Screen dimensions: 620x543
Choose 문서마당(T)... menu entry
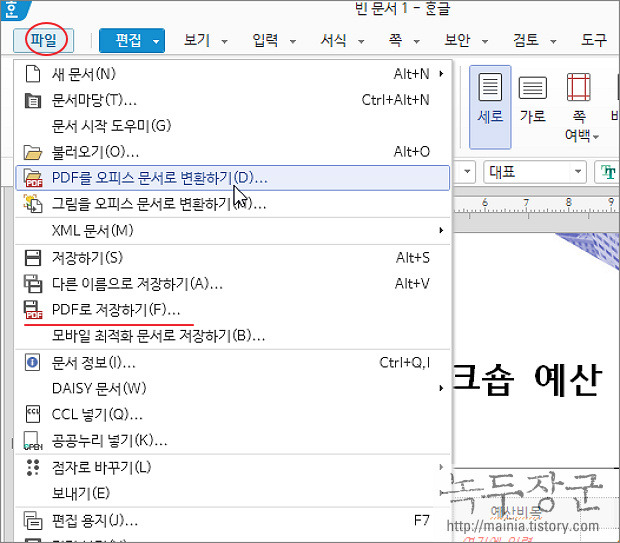[232, 100]
